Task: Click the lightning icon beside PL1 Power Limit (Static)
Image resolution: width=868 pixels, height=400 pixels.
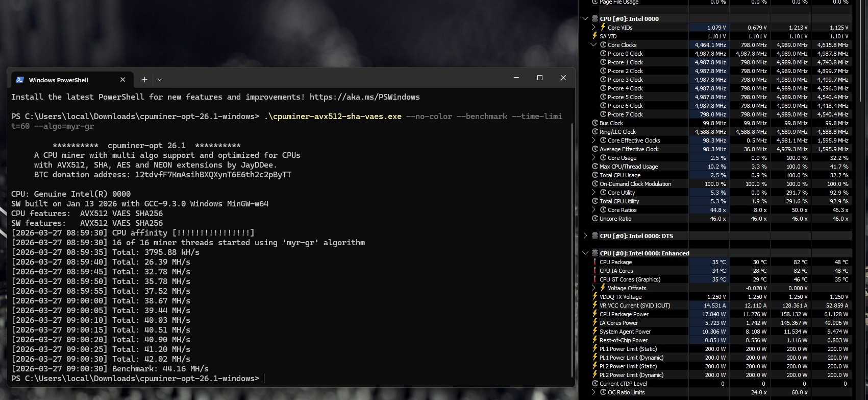Action: click(x=594, y=349)
